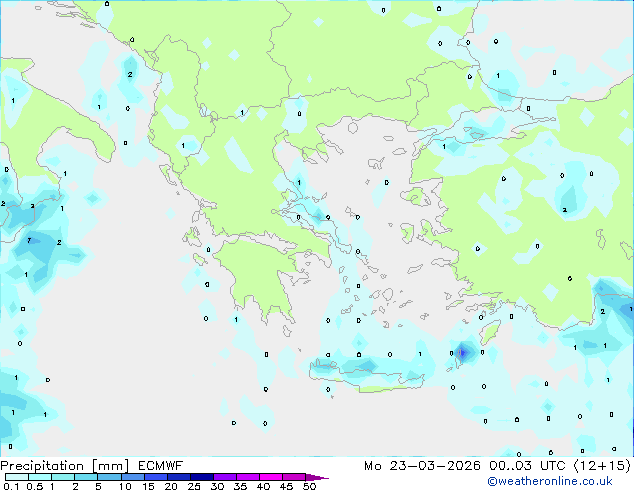The width and height of the screenshot is (634, 490).
Task: Click the 25–30 mm dark navy legend swatch
Action: pos(202,477)
